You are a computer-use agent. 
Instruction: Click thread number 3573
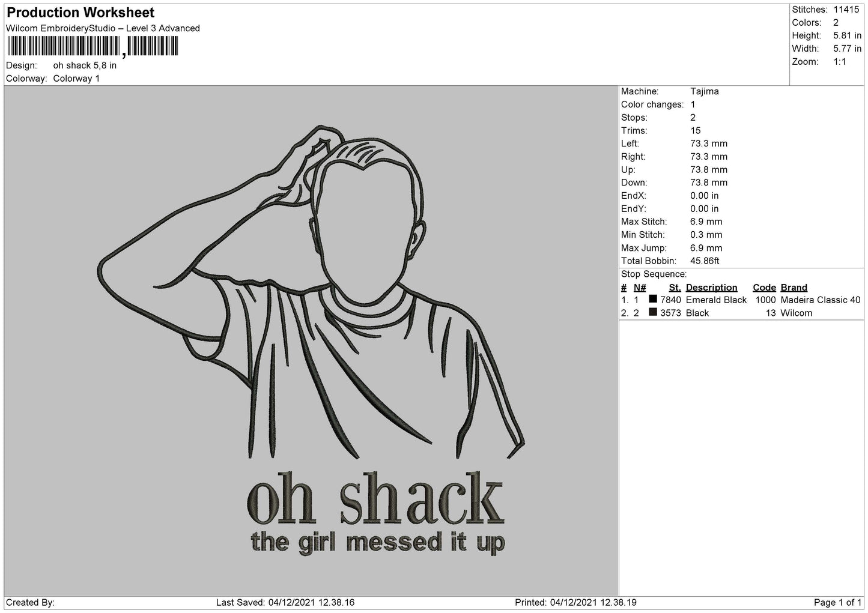[670, 313]
